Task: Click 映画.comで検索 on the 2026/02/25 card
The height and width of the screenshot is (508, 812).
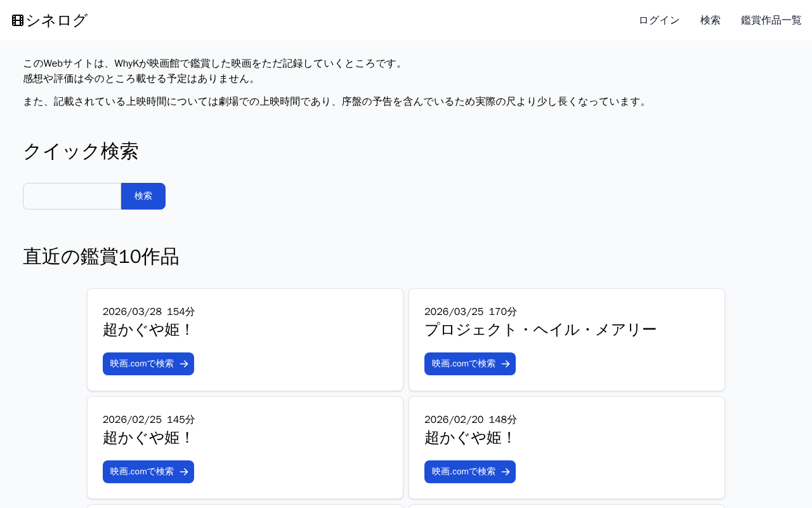Action: pyautogui.click(x=142, y=472)
